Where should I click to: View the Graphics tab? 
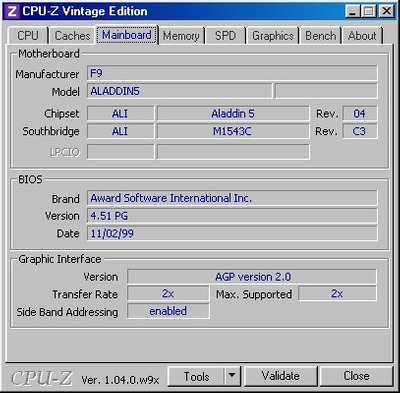click(x=273, y=36)
